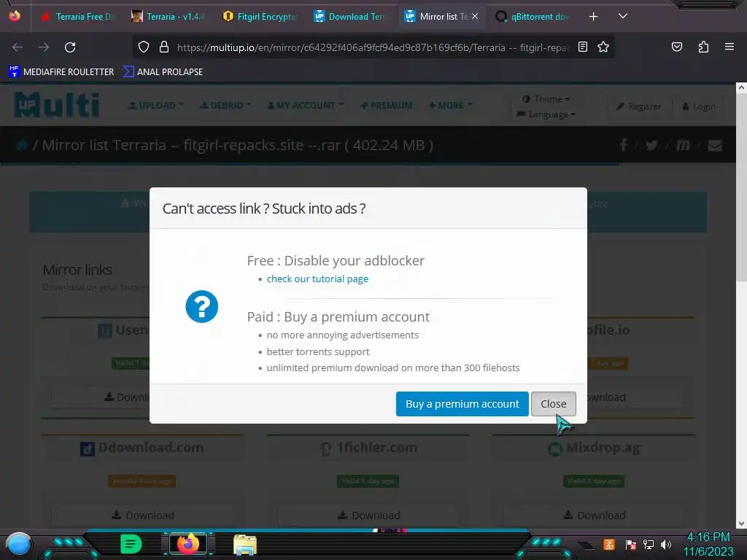This screenshot has height=560, width=747.
Task: Close the premium account dialog
Action: [x=553, y=404]
